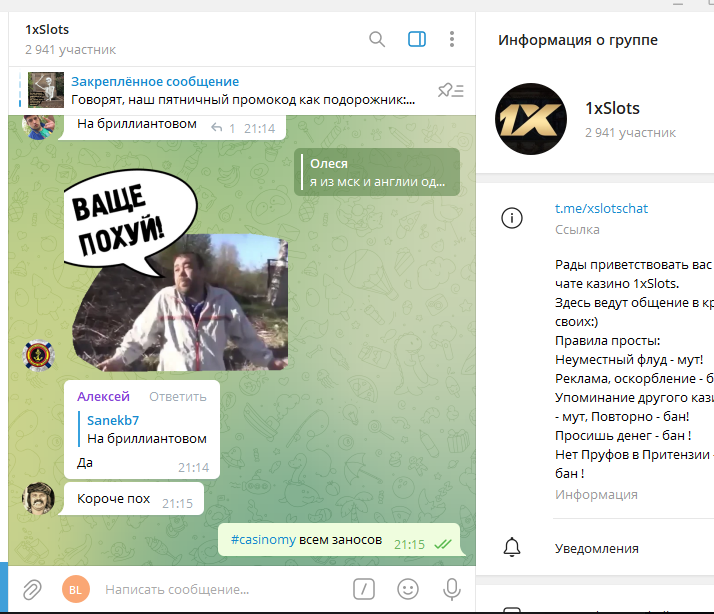
Task: Click the group description rules text
Action: [634, 369]
